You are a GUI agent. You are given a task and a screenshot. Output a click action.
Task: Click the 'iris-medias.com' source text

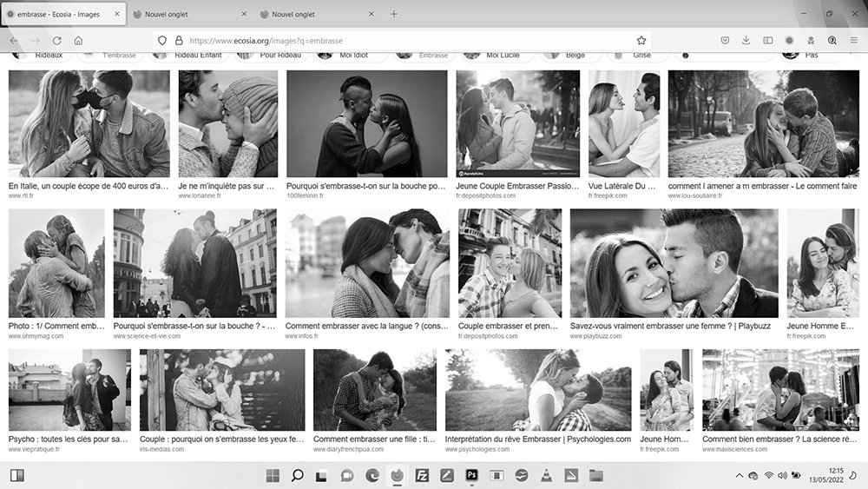coord(161,449)
